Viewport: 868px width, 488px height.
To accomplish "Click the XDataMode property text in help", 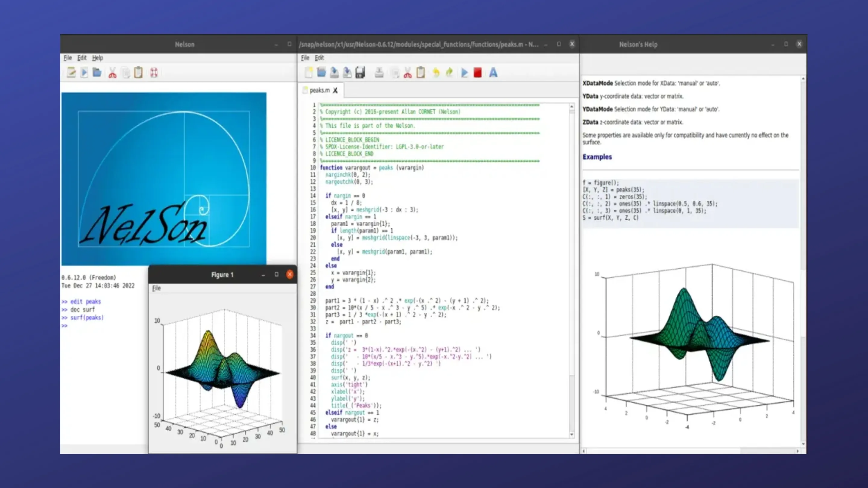I will [x=651, y=83].
